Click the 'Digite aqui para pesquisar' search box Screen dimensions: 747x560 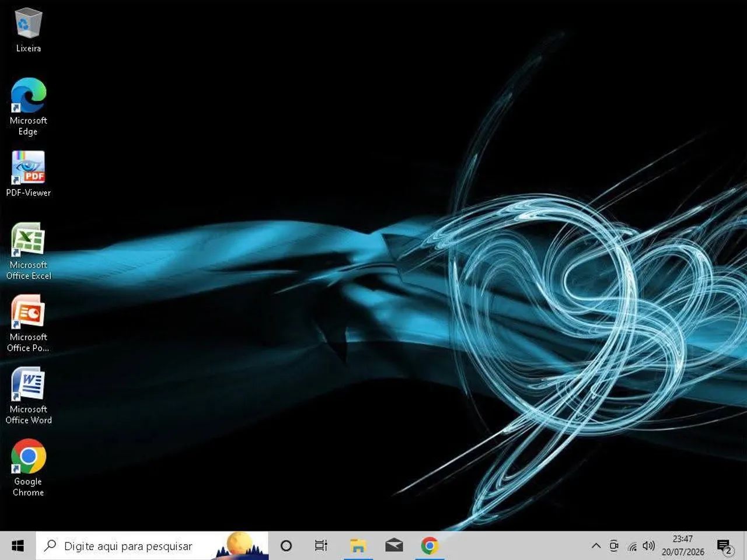(152, 546)
